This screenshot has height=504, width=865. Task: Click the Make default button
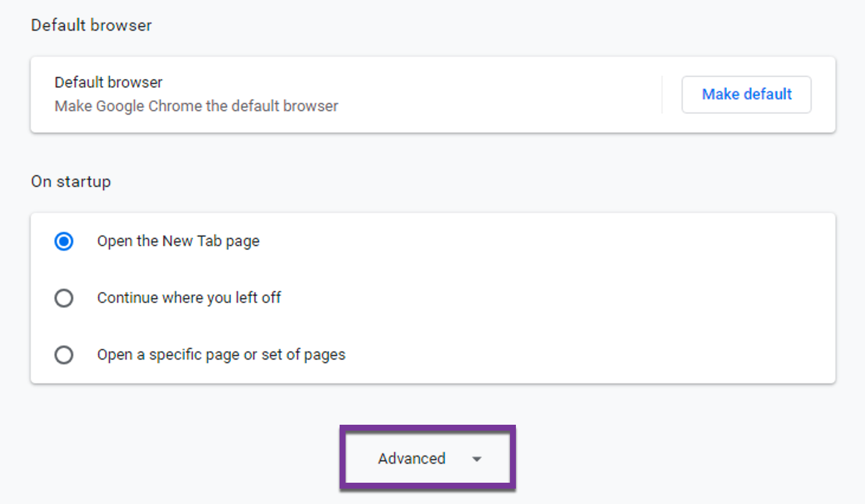[x=746, y=95]
